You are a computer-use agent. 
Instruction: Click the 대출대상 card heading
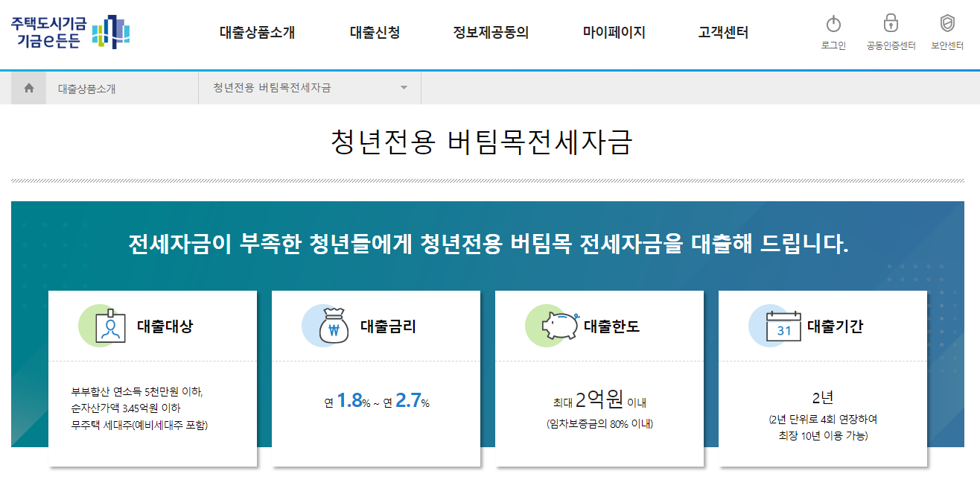click(x=165, y=326)
